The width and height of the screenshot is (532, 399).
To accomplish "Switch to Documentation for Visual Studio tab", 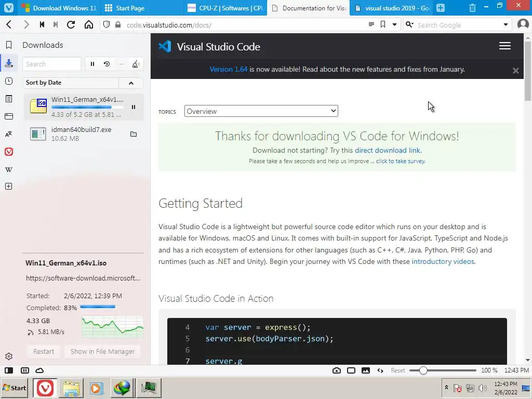I will [x=309, y=8].
